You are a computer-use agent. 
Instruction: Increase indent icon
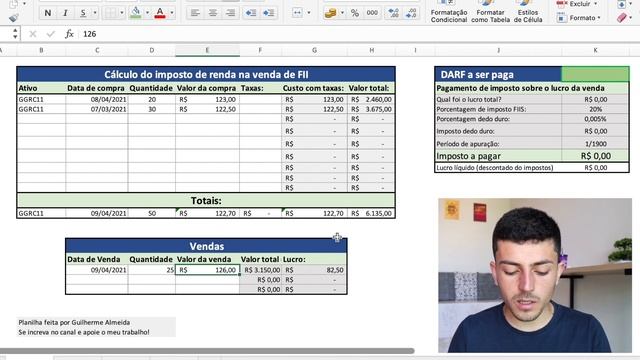click(x=268, y=13)
